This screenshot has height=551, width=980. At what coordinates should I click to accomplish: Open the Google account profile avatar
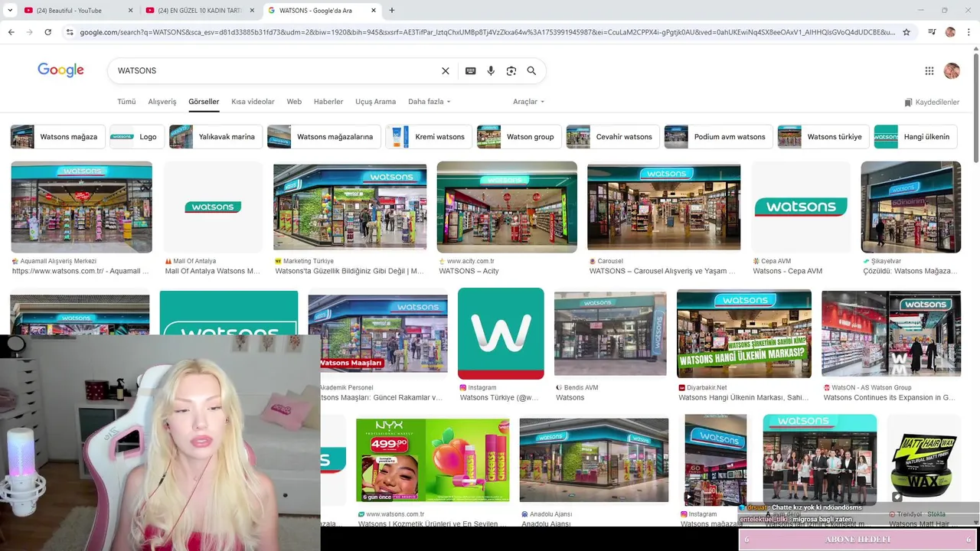(x=952, y=70)
